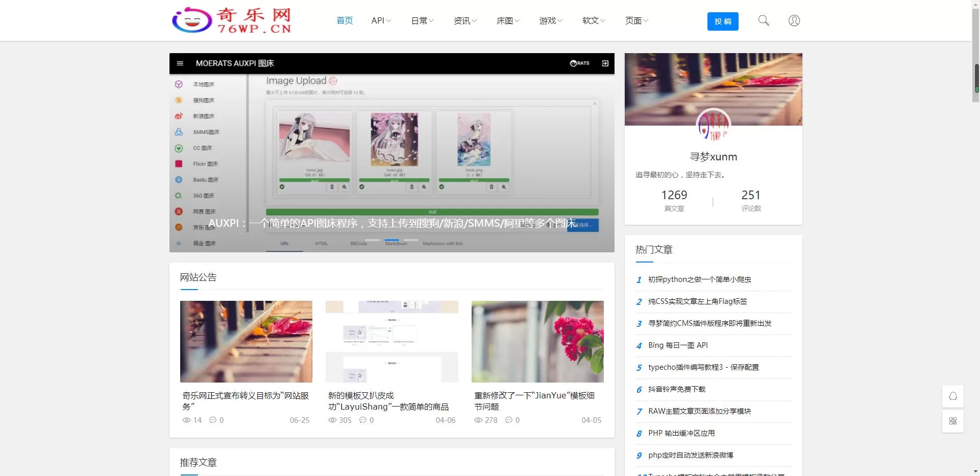Screen dimensions: 980x476
Task: Open the 抖音铃声免费下载 popular article
Action: tap(676, 389)
